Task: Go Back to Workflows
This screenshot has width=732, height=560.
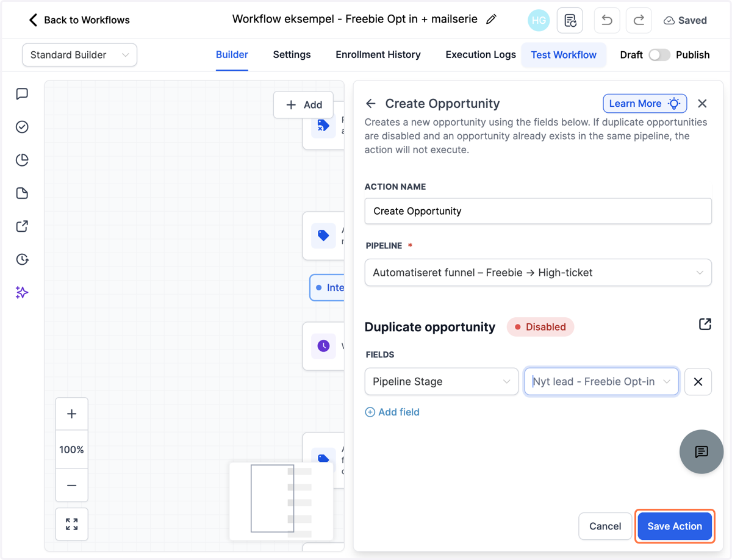Action: 79,20
